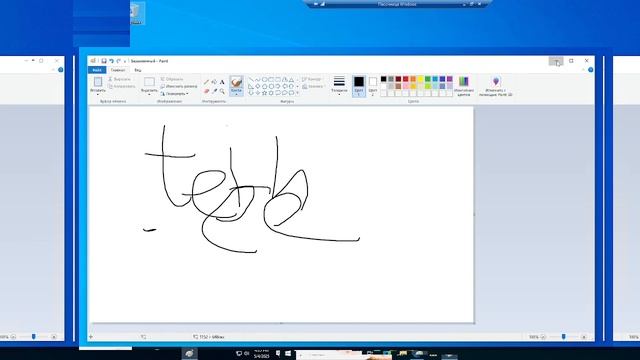The width and height of the screenshot is (640, 360).
Task: Click the Кисти (Brushes) tool icon
Action: (x=236, y=82)
